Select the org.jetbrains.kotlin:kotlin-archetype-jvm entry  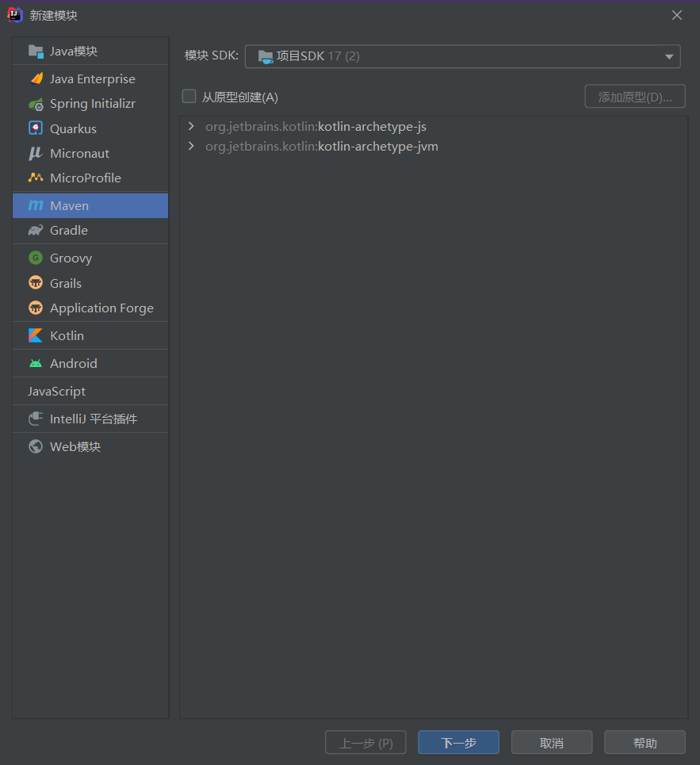pyautogui.click(x=322, y=147)
